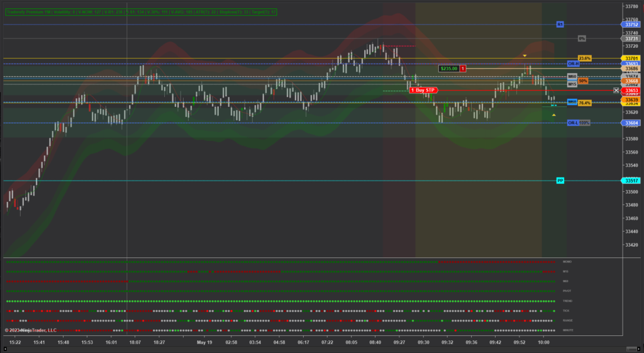Click the May 19 date on time axis

coord(204,342)
